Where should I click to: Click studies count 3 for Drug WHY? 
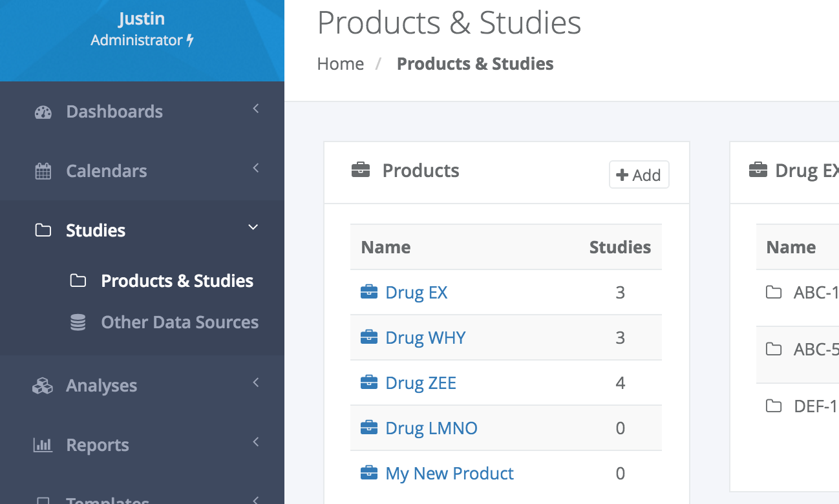620,338
